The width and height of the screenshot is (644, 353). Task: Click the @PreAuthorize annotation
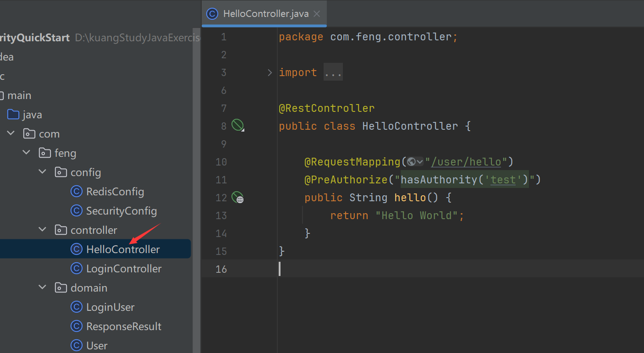[x=346, y=180]
